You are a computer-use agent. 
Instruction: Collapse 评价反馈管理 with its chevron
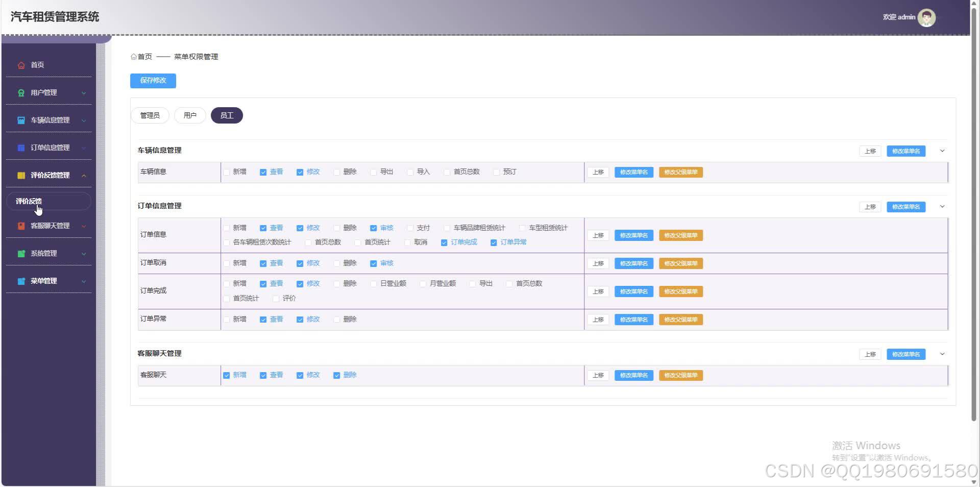pos(84,176)
